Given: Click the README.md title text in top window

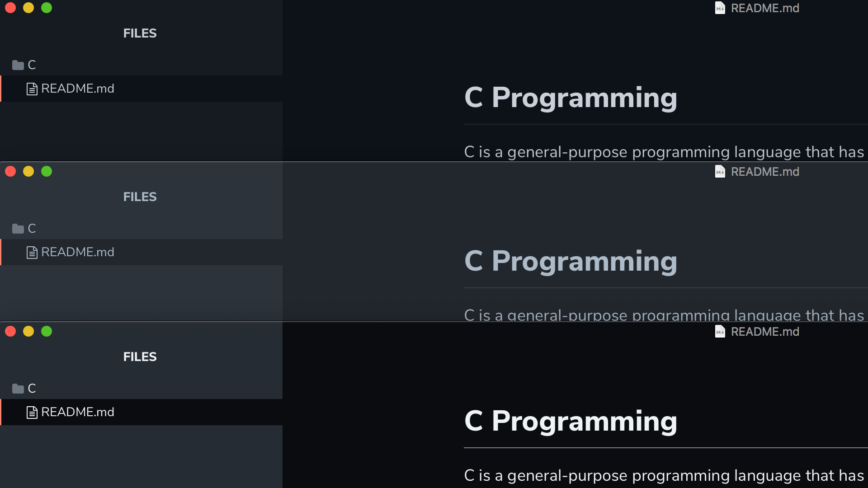Looking at the screenshot, I should coord(765,8).
